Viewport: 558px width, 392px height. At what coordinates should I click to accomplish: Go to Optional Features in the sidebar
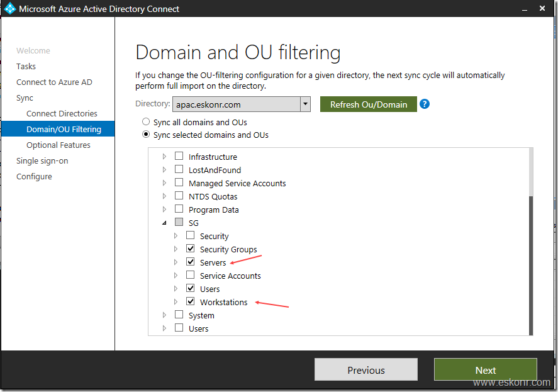pyautogui.click(x=58, y=145)
